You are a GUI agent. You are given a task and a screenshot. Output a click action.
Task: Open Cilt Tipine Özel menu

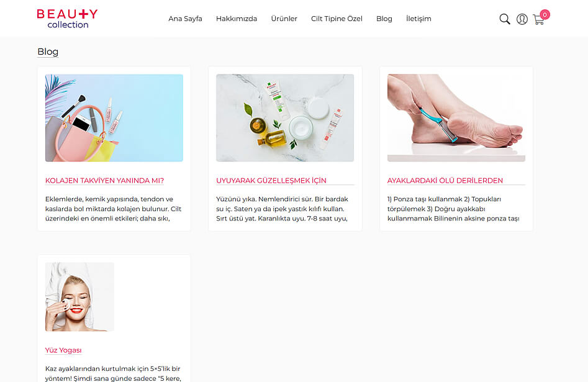point(337,19)
